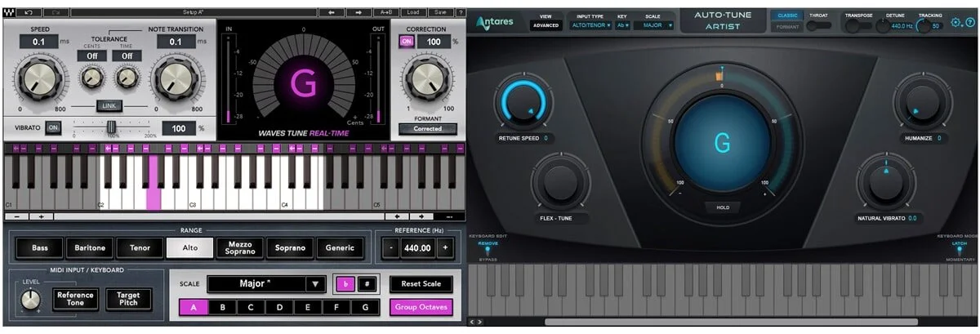
Task: Zoom out keyboard with minus button
Action: [17, 216]
